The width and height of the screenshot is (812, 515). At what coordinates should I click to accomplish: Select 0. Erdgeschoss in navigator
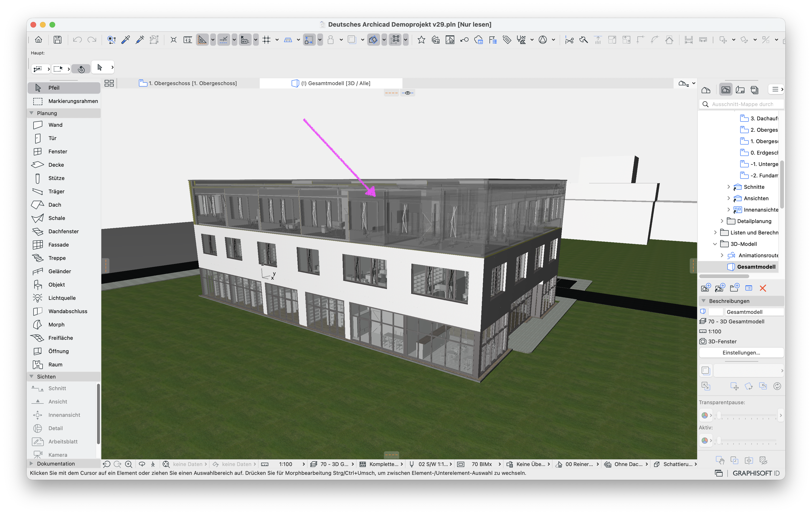[759, 153]
